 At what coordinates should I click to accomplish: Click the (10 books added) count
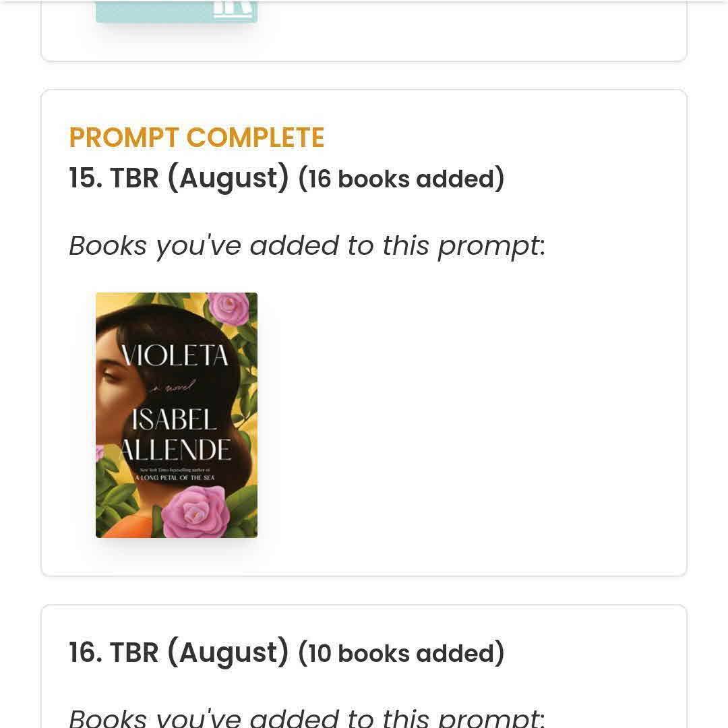pos(401,653)
